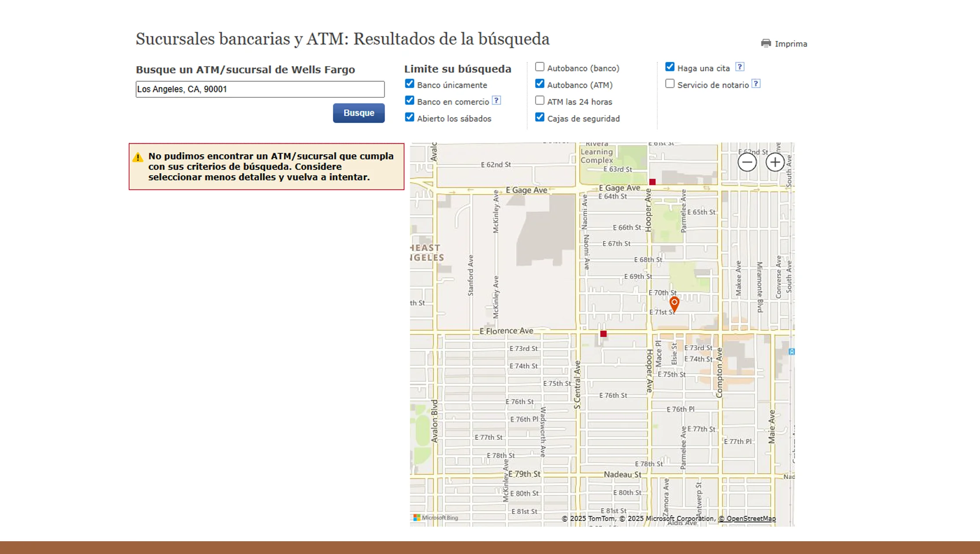
Task: Enable the ATM las 24 horas checkbox
Action: pos(540,100)
